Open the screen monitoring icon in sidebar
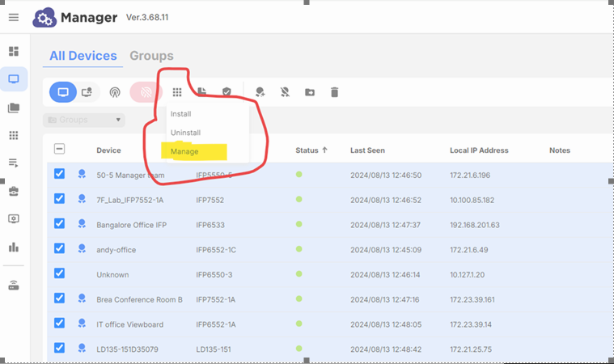The image size is (614, 364). point(14,218)
